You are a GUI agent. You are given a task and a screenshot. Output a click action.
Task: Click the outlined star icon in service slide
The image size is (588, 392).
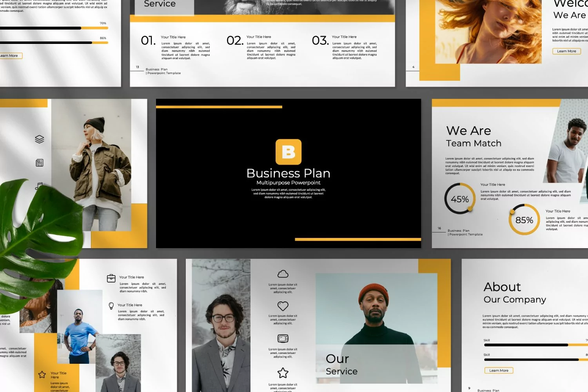pos(283,373)
